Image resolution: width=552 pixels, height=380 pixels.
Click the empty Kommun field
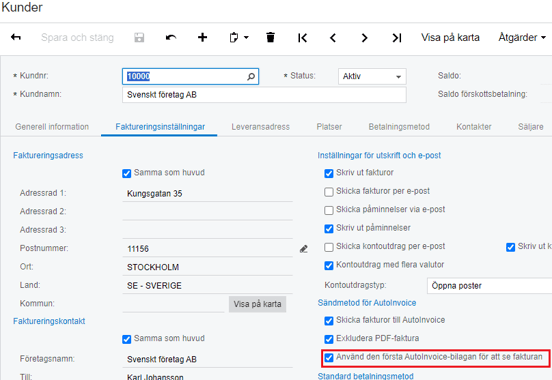tap(173, 304)
